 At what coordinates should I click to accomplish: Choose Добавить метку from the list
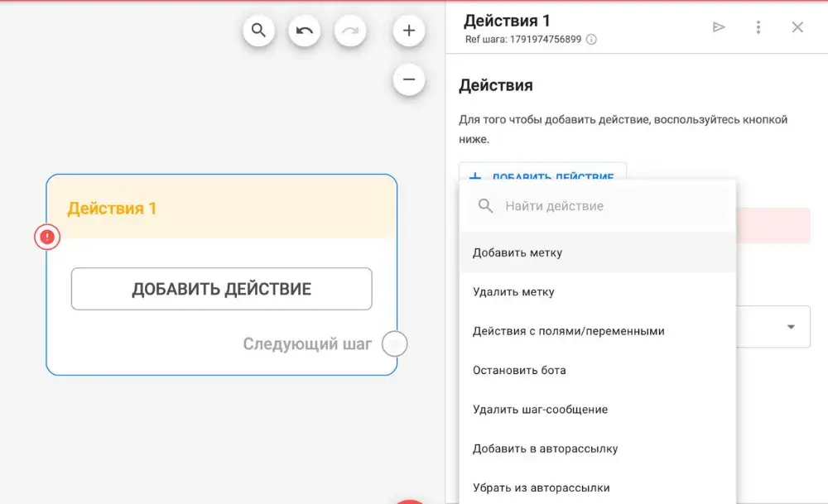pos(597,252)
